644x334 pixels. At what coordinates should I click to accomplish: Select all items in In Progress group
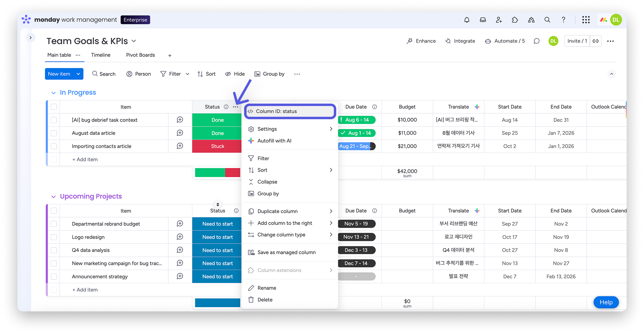tap(54, 107)
